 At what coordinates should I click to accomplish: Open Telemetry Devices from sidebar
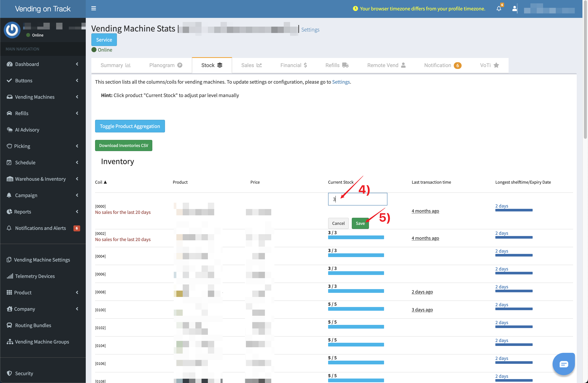[35, 276]
